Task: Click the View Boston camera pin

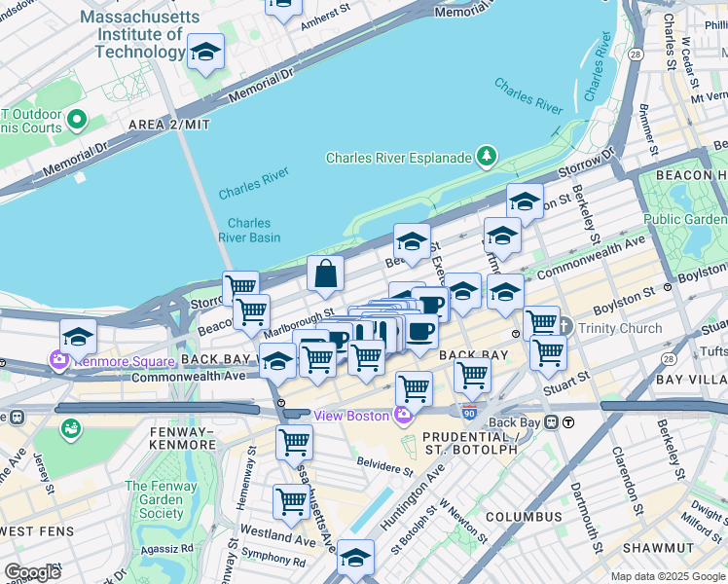Action: (x=403, y=414)
